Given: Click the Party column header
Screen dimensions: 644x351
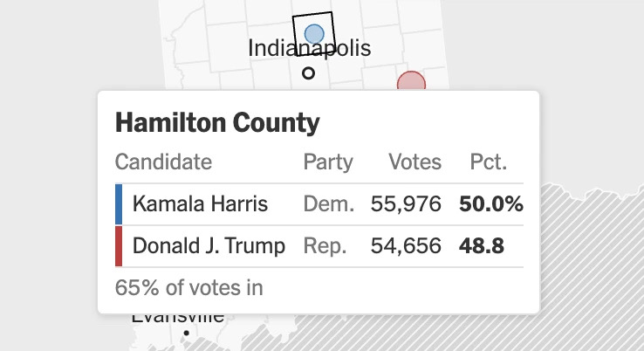Looking at the screenshot, I should coord(328,162).
